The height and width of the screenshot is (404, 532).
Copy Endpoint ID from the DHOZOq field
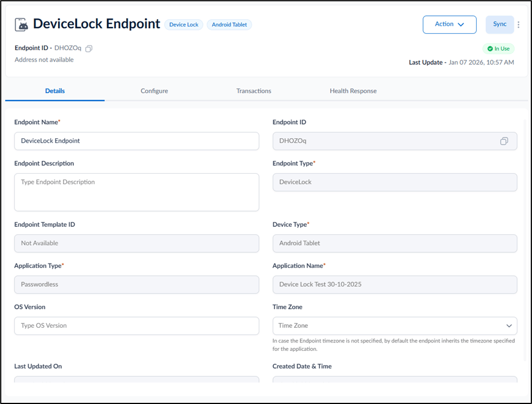504,141
